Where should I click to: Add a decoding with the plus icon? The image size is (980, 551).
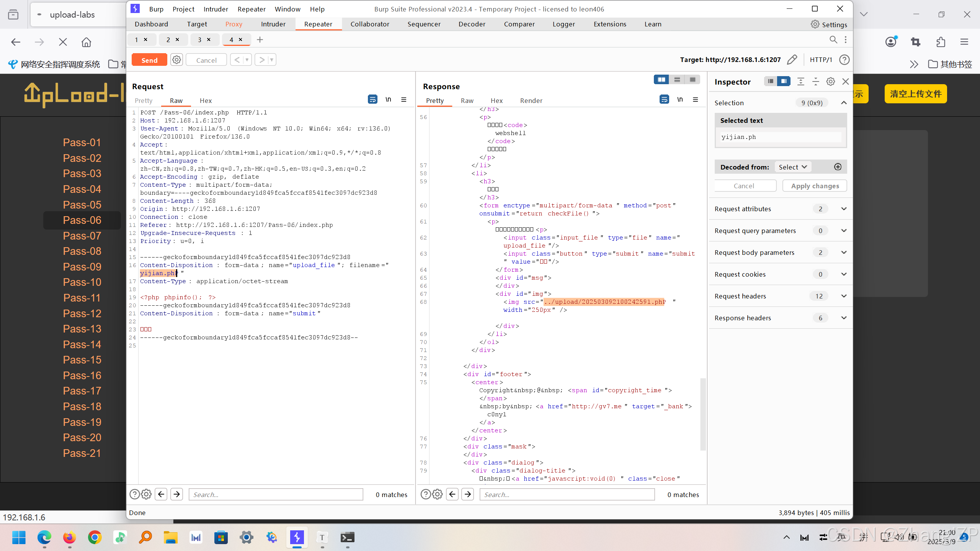coord(838,167)
